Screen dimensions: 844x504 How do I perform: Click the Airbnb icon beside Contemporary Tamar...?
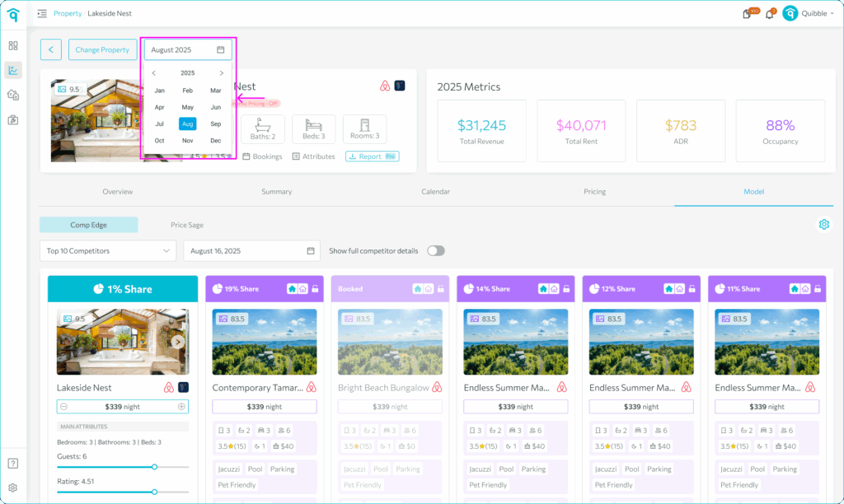[x=311, y=387]
